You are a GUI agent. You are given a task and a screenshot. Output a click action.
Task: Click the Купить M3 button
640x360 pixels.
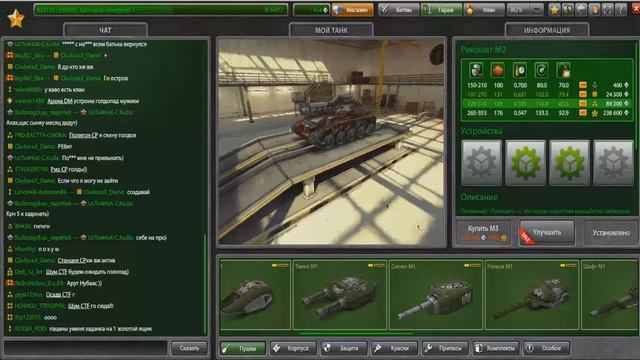point(483,233)
